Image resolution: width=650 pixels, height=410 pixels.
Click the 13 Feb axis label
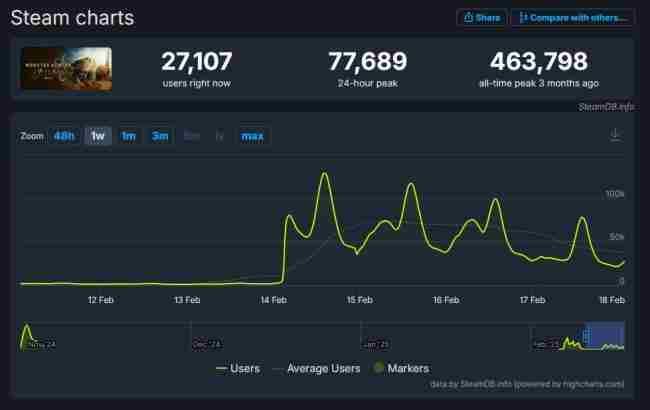tap(187, 300)
